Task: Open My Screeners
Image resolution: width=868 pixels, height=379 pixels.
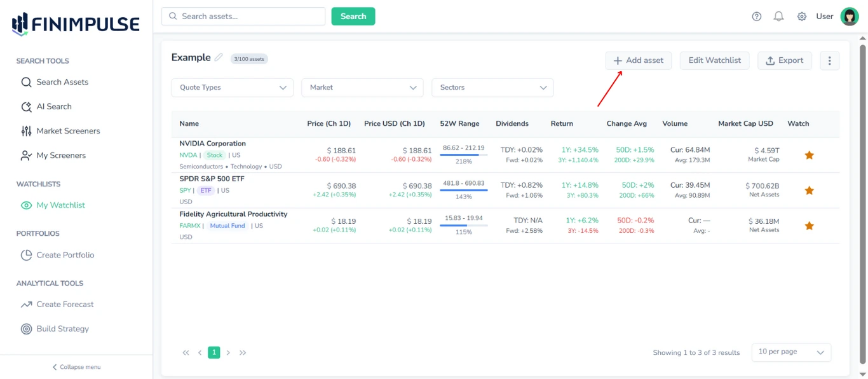Action: (60, 155)
